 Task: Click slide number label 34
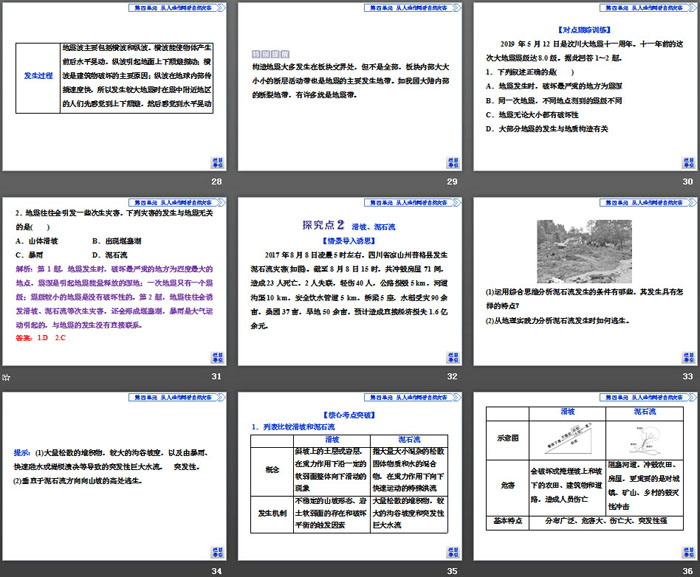[x=217, y=571]
